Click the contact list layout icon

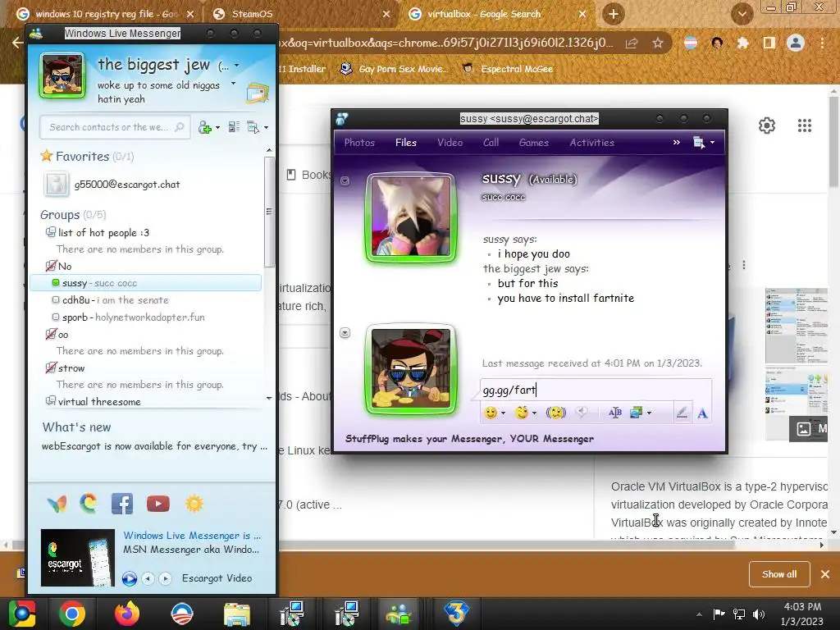[x=234, y=127]
